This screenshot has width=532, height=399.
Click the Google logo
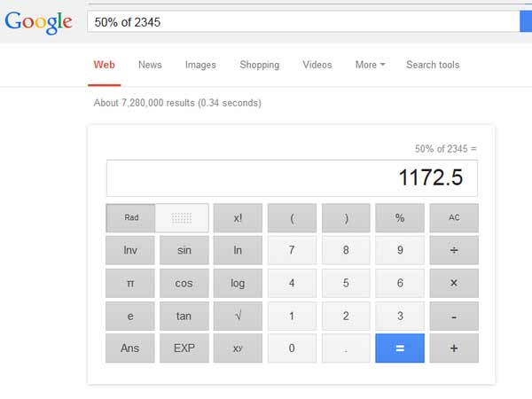38,21
